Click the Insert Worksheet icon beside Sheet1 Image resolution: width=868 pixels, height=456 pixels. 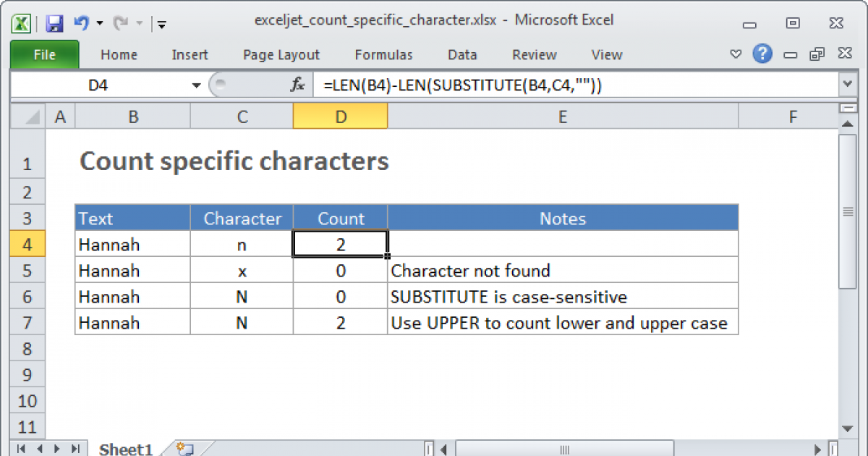pos(185,449)
